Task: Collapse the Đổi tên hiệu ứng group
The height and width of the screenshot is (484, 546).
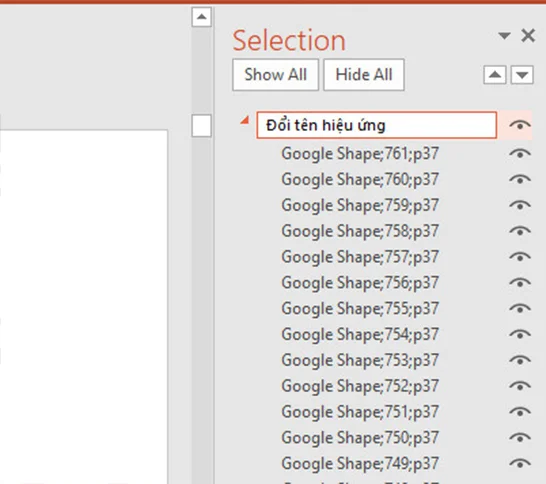Action: coord(245,120)
